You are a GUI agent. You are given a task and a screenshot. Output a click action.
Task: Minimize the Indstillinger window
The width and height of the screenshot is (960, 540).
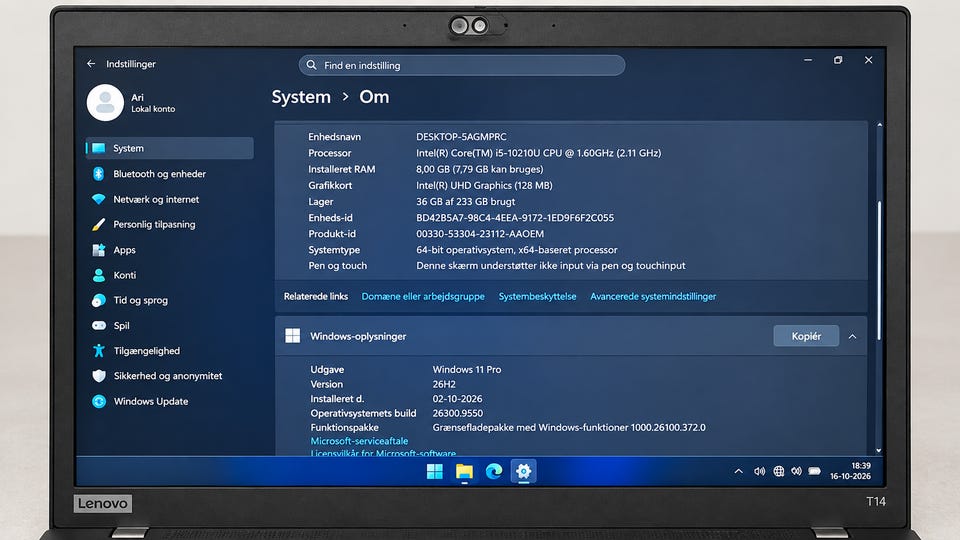click(x=808, y=60)
